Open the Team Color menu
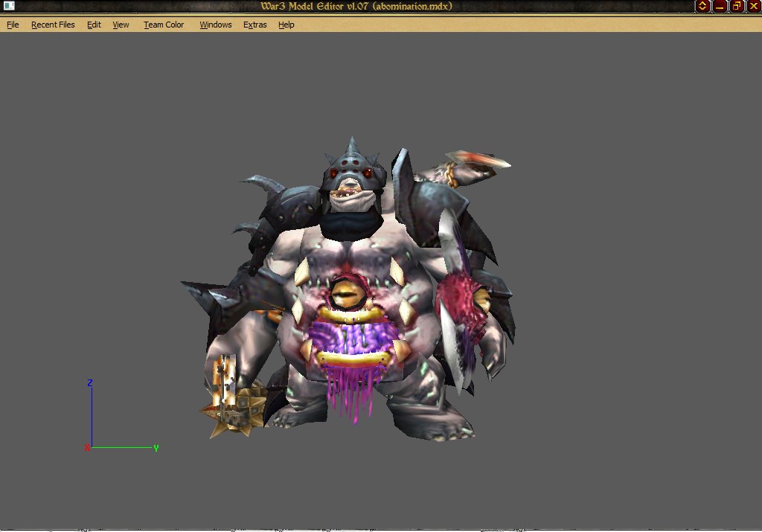The image size is (762, 532). (164, 25)
